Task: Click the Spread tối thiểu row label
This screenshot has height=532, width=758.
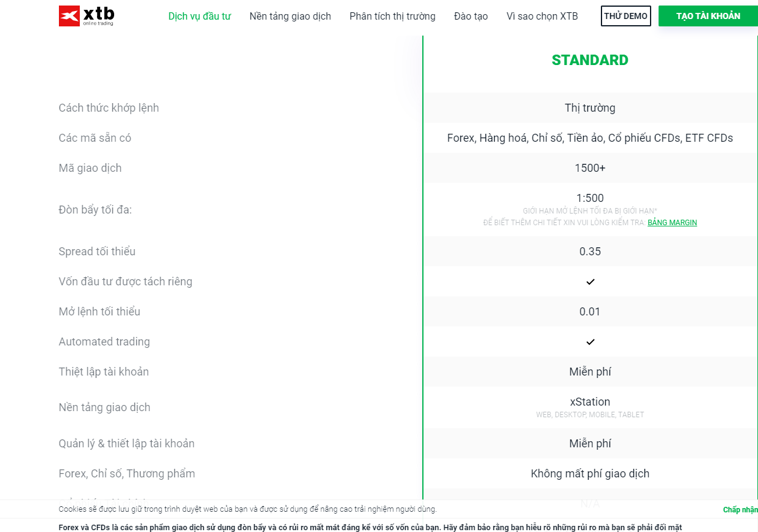Action: [x=97, y=252]
